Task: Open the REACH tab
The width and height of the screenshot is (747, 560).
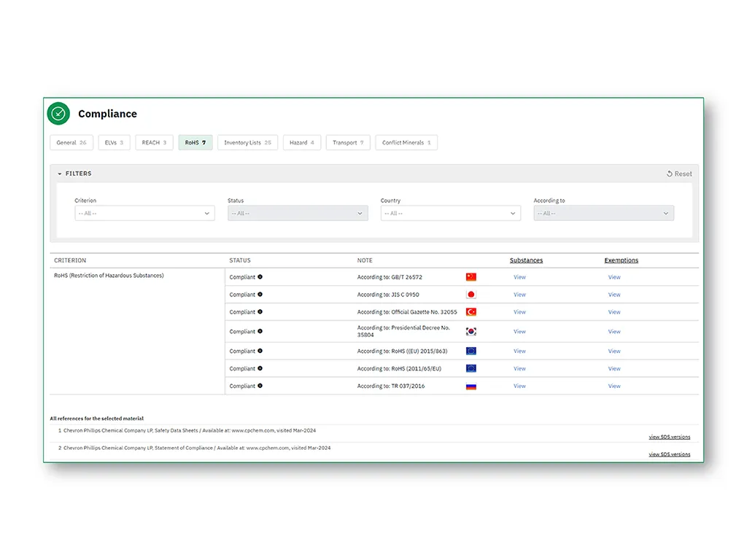Action: point(155,142)
